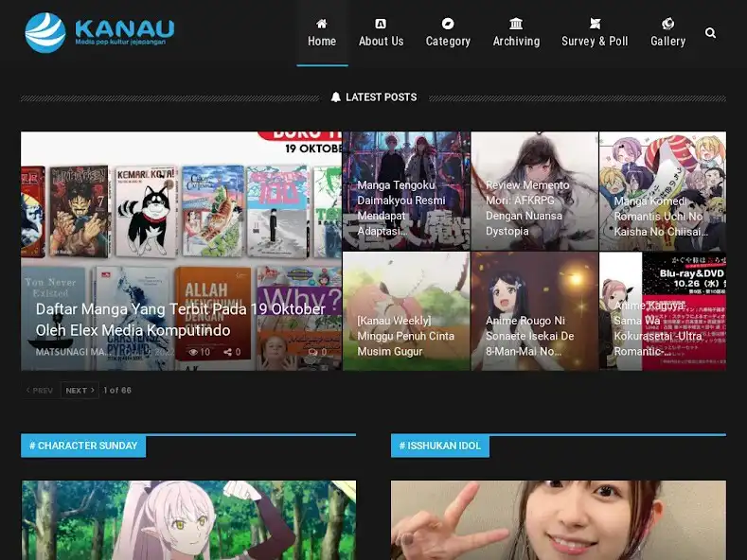The image size is (747, 560).
Task: Click the Home house icon
Action: pos(322,24)
